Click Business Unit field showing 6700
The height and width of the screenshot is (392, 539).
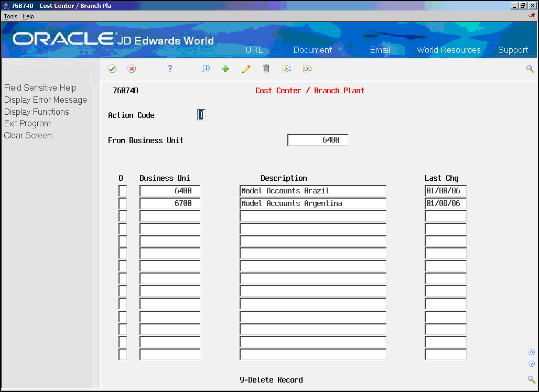tap(170, 203)
